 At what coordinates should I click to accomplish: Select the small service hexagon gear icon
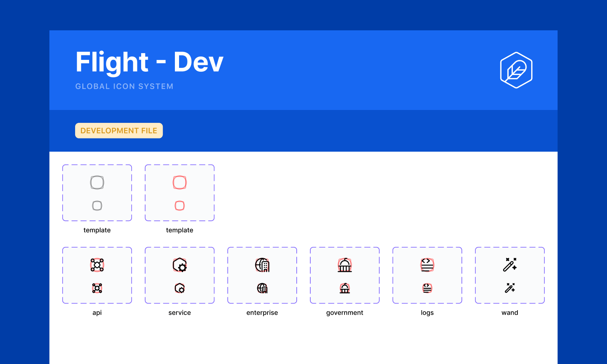pyautogui.click(x=180, y=288)
